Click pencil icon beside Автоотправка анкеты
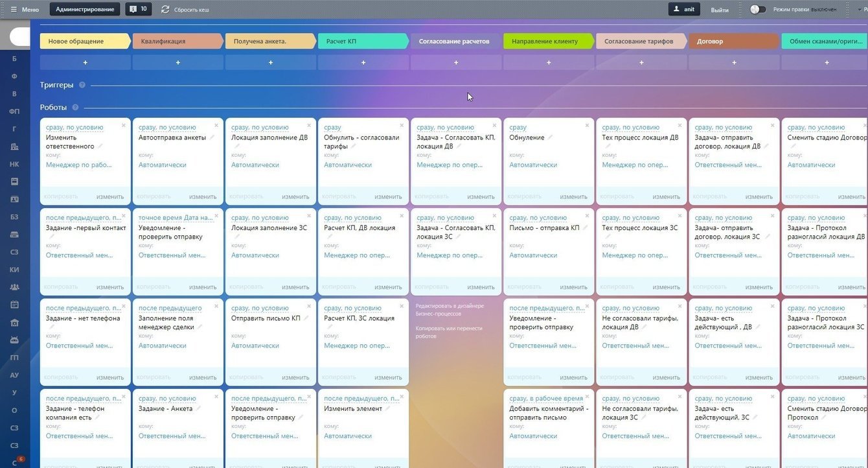The width and height of the screenshot is (868, 468). coord(212,137)
